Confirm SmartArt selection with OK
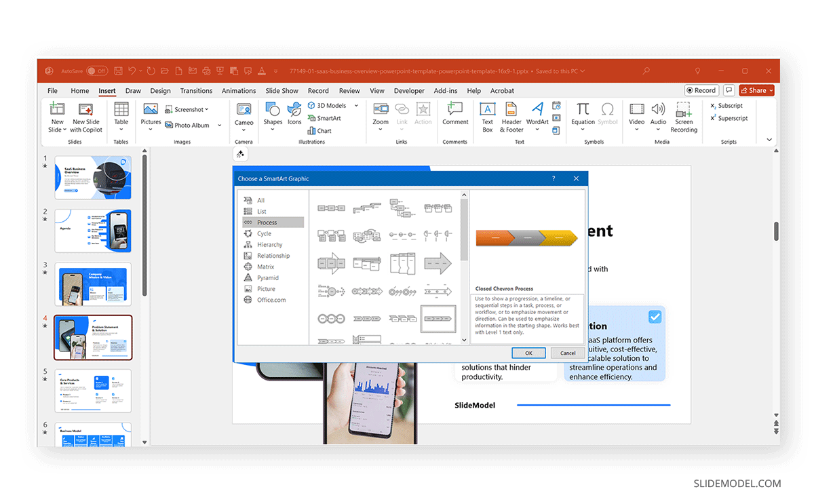 click(528, 353)
